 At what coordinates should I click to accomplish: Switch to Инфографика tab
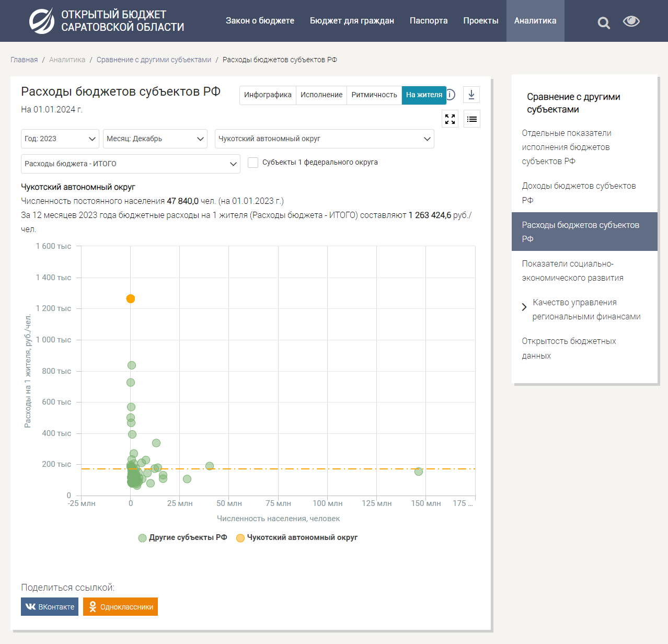268,95
